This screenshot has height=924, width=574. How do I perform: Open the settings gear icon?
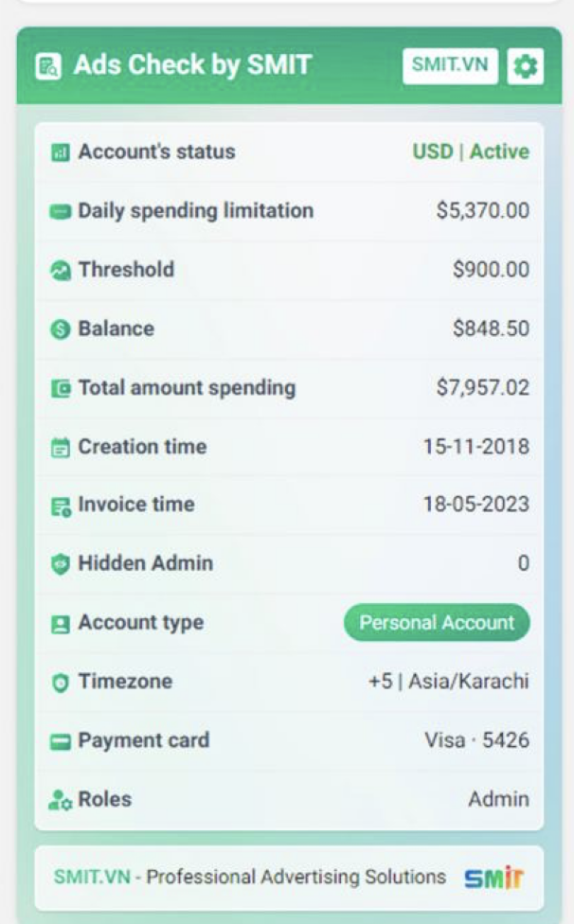[x=526, y=66]
